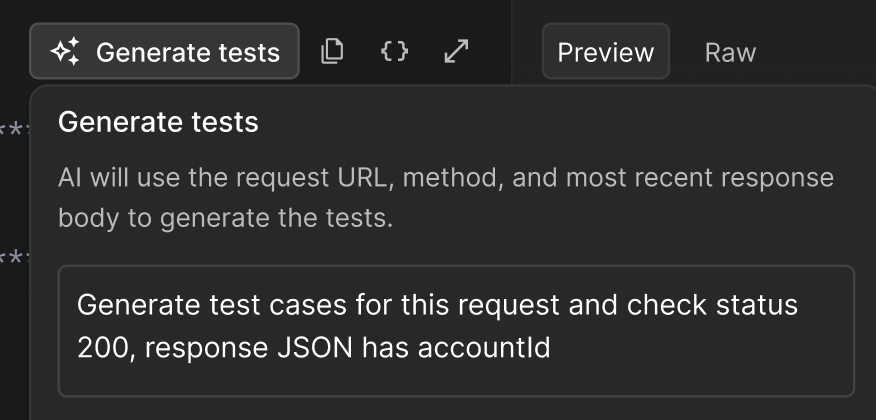Click the AI sparkle icon
876x420 pixels.
[x=65, y=52]
